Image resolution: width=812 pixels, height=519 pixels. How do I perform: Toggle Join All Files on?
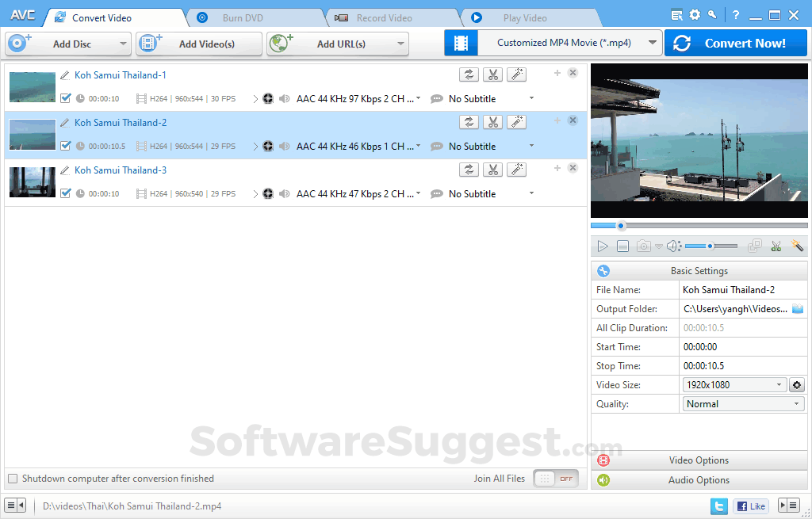coord(556,478)
